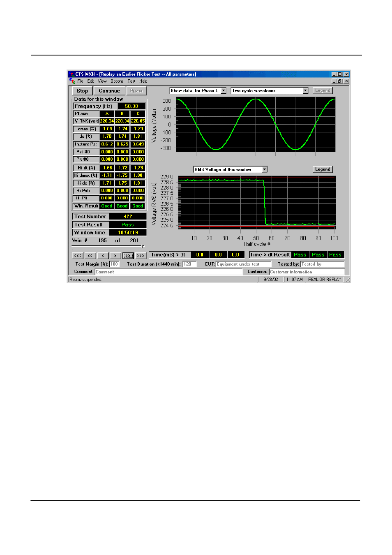392x555 pixels.
Task: Open the Help menu
Action: click(x=143, y=81)
